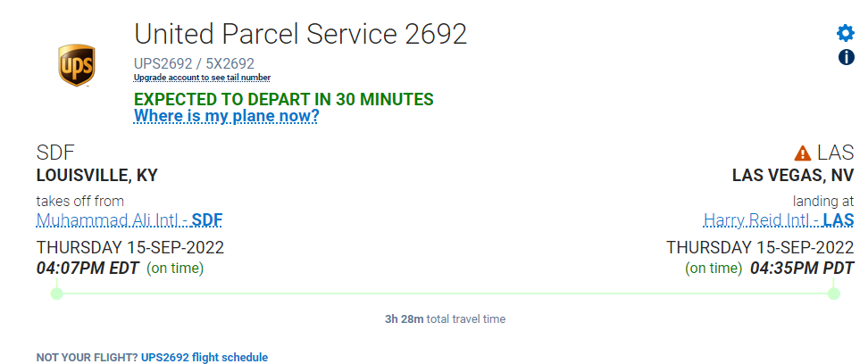
Task: Click the orange warning triangle near LAS
Action: point(803,153)
